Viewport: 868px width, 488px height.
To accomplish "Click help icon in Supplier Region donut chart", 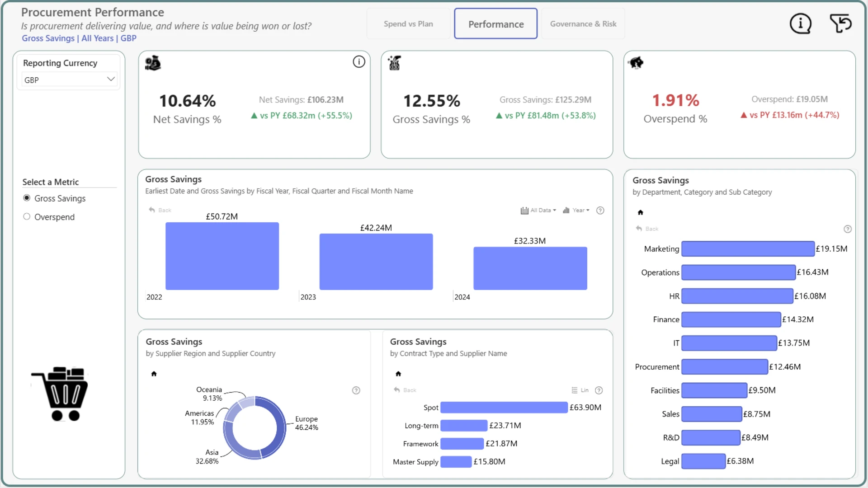I will pyautogui.click(x=356, y=390).
